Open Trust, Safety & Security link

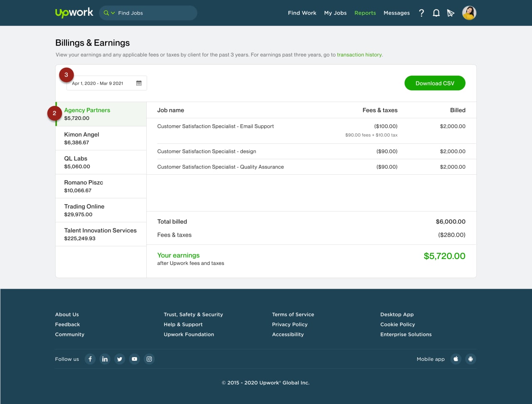coord(193,314)
